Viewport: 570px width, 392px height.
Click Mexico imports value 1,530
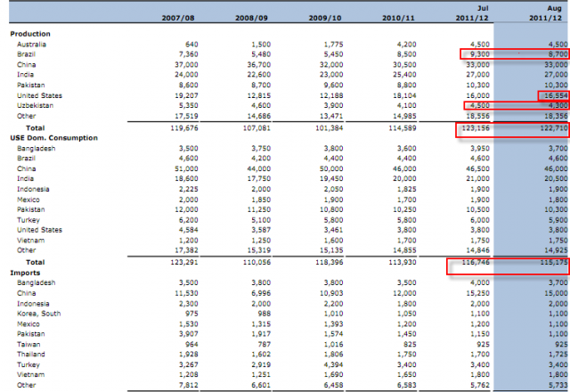pyautogui.click(x=188, y=324)
